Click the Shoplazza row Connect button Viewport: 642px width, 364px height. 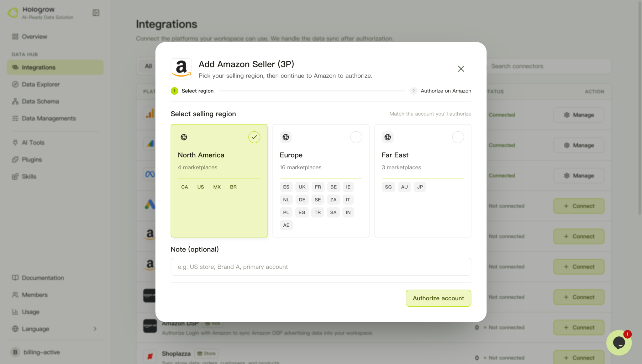[579, 357]
